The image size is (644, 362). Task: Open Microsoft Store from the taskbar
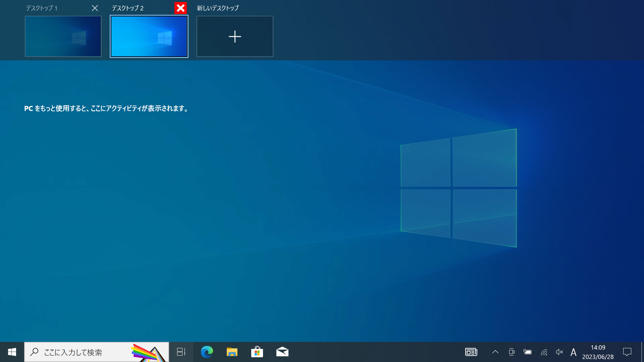click(x=257, y=352)
